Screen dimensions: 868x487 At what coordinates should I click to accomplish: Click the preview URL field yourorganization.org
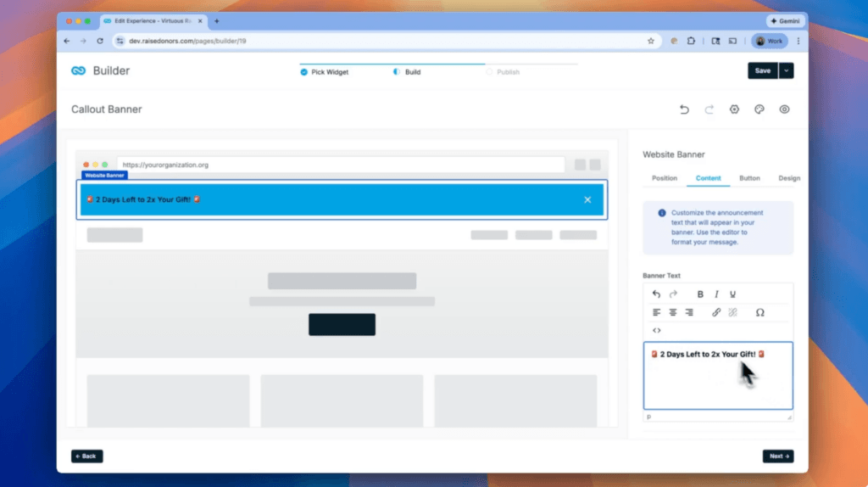tap(341, 165)
